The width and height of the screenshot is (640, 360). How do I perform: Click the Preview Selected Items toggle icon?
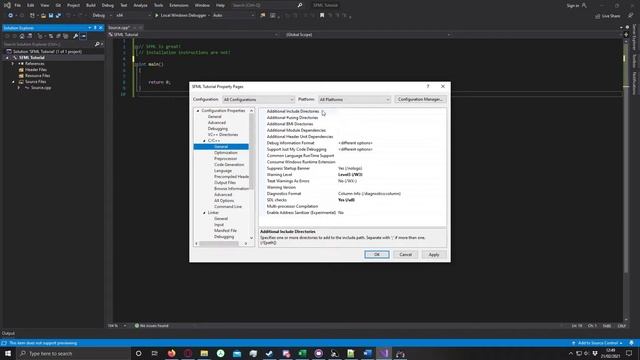pyautogui.click(x=83, y=36)
